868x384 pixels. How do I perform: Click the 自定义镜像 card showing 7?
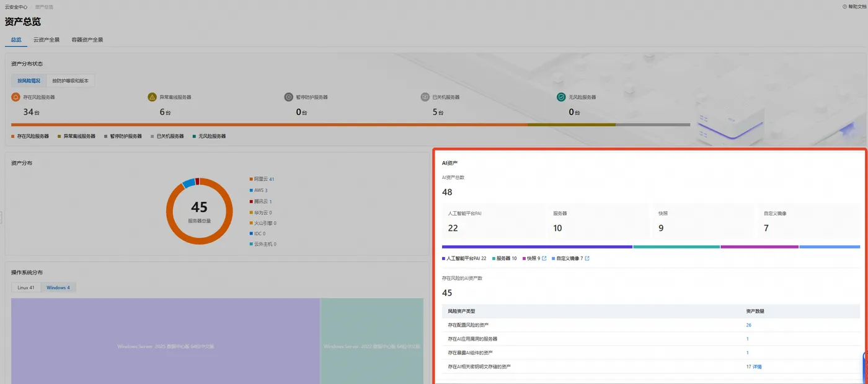coord(809,221)
